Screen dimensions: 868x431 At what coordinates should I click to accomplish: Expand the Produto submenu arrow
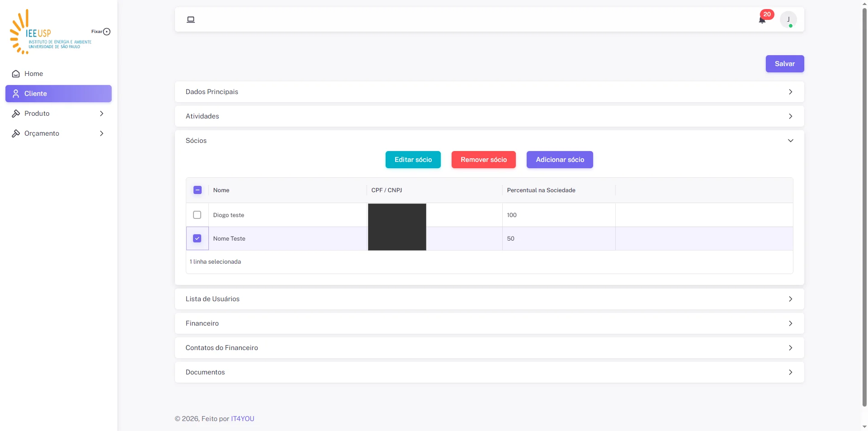click(x=101, y=114)
